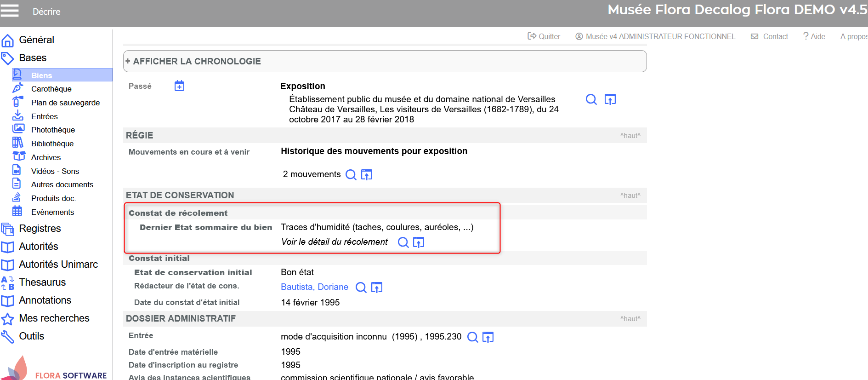Open Bautista, Doriane record export icon
The image size is (868, 380).
pos(377,288)
